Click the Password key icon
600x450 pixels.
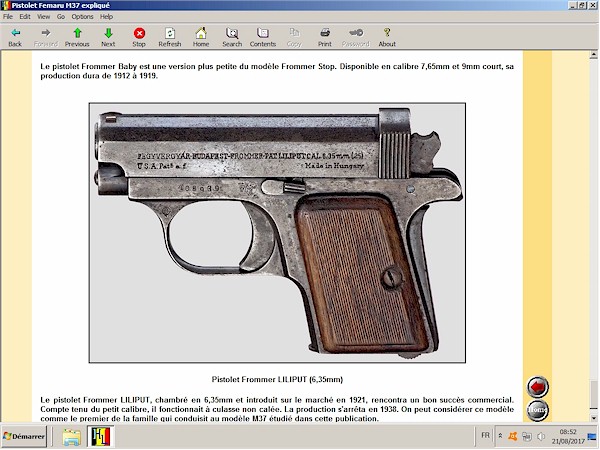click(x=356, y=37)
